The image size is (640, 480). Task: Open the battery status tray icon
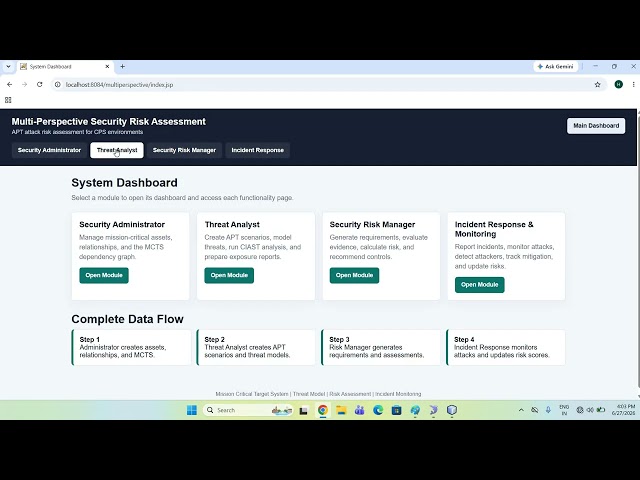(601, 410)
